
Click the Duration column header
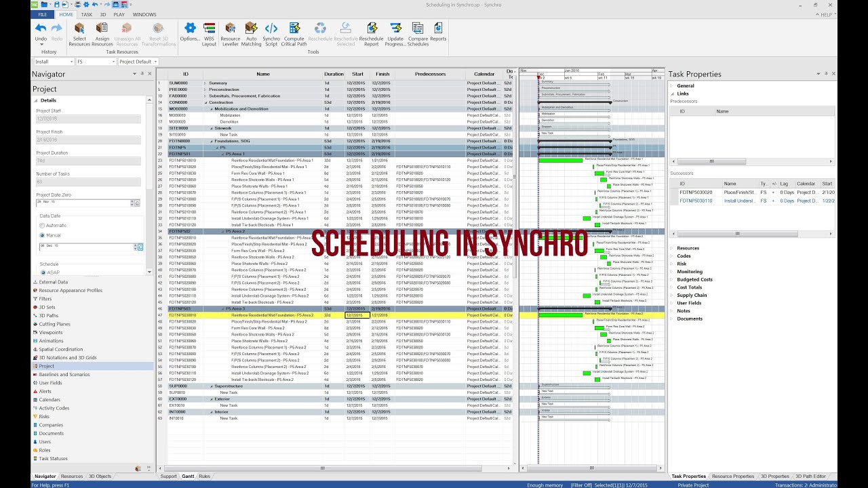click(334, 74)
